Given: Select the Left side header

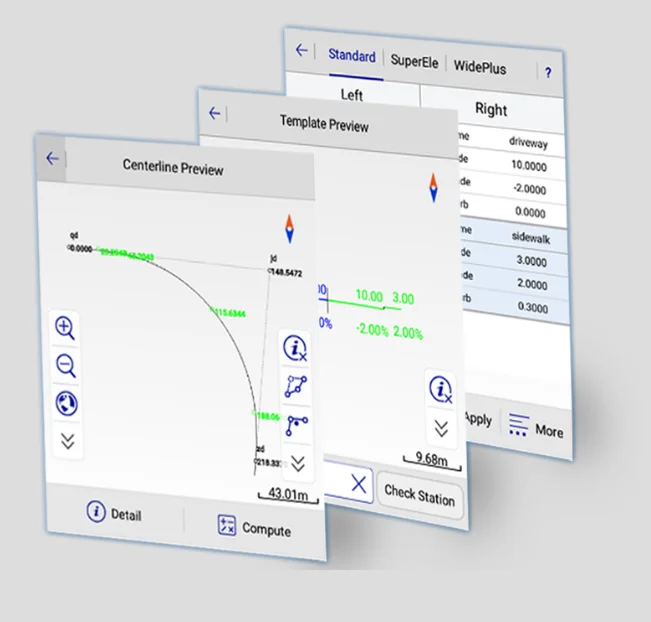Looking at the screenshot, I should pos(352,95).
